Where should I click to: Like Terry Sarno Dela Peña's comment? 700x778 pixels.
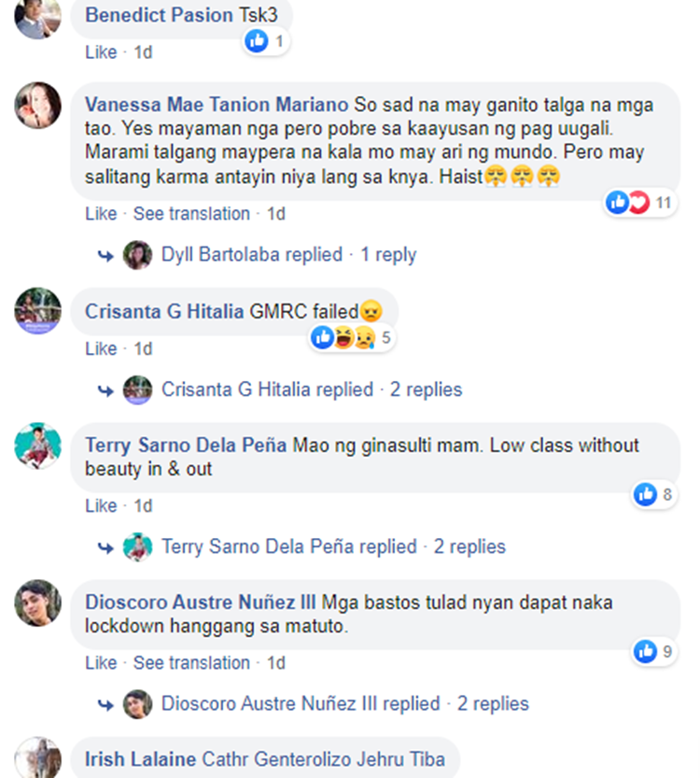click(101, 505)
